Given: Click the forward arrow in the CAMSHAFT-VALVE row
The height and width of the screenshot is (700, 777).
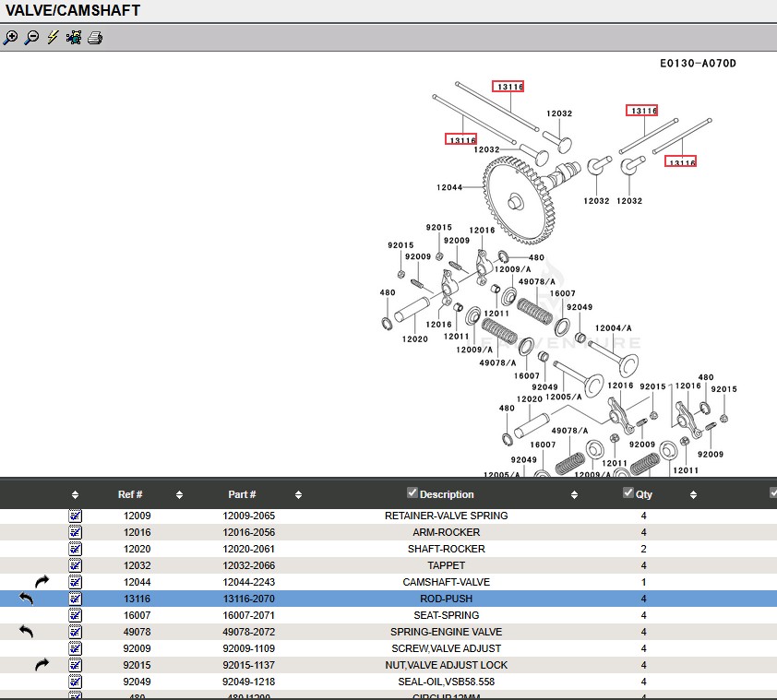Looking at the screenshot, I should point(42,582).
